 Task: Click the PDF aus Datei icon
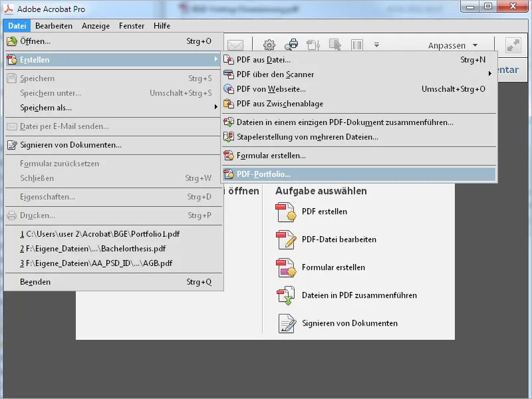tap(229, 60)
